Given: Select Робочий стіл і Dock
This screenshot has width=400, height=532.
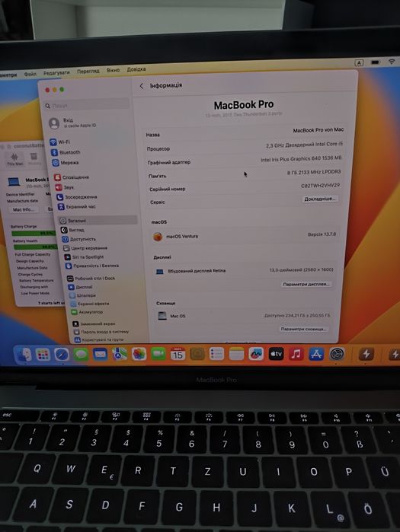Looking at the screenshot, I should click(91, 279).
